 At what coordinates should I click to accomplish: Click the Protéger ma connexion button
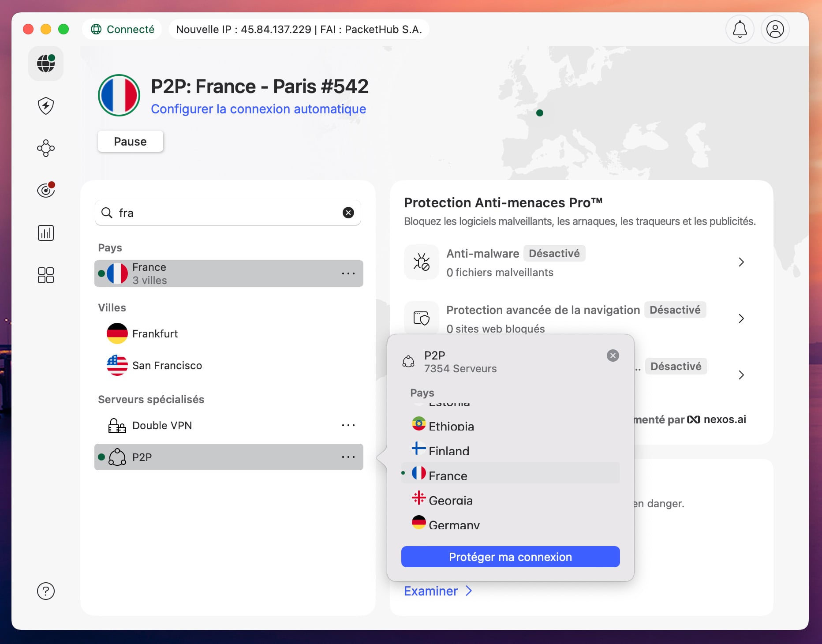(510, 557)
